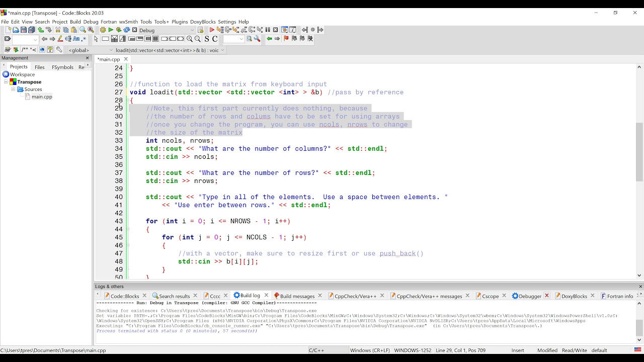The height and width of the screenshot is (362, 644).
Task: Select main.cpp in the project tree
Action: tap(41, 97)
